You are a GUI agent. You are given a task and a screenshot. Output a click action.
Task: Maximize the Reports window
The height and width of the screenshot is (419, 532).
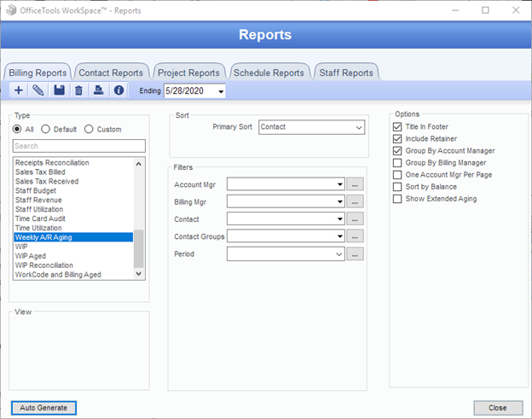coord(485,10)
